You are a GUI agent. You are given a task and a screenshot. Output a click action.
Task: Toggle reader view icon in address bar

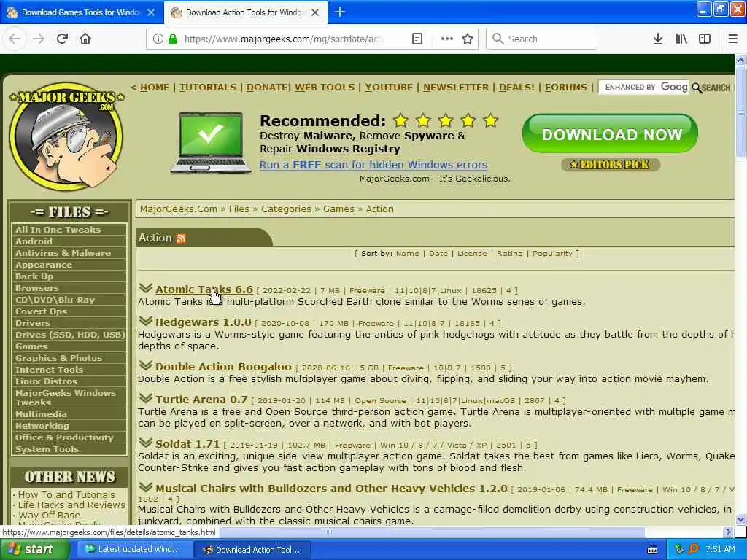(x=417, y=39)
